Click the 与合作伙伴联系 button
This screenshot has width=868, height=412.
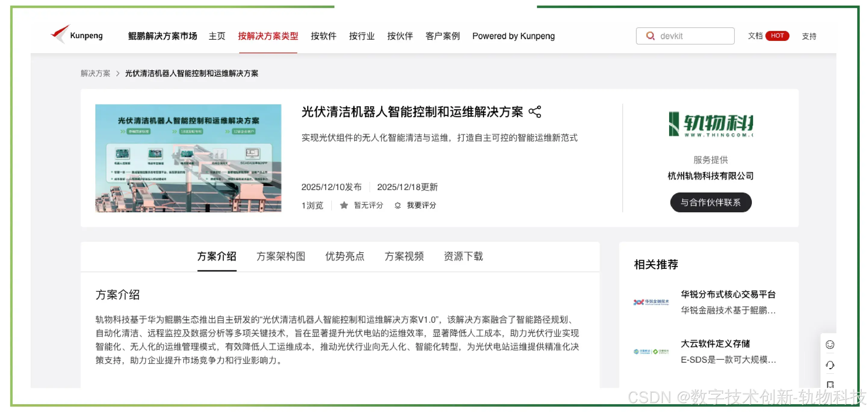710,202
